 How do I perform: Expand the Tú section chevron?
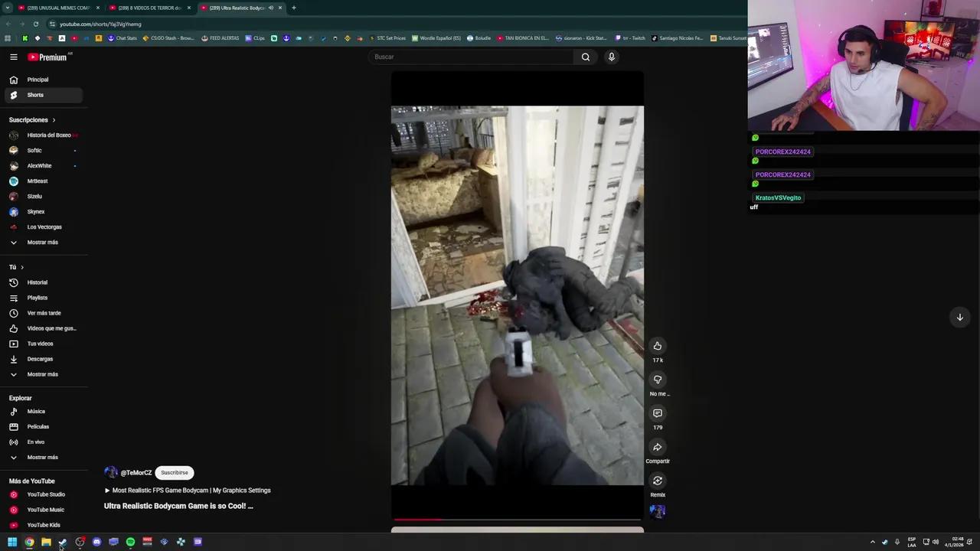click(22, 267)
